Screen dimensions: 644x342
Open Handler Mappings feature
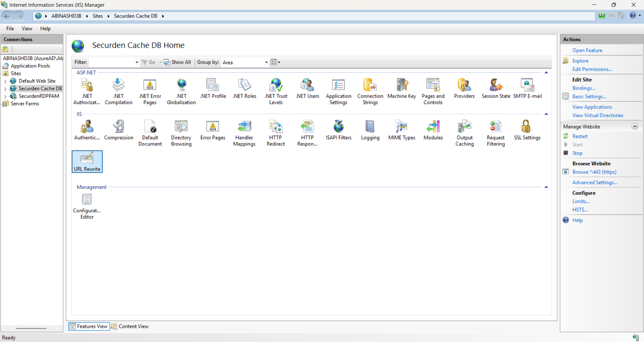coord(244,133)
